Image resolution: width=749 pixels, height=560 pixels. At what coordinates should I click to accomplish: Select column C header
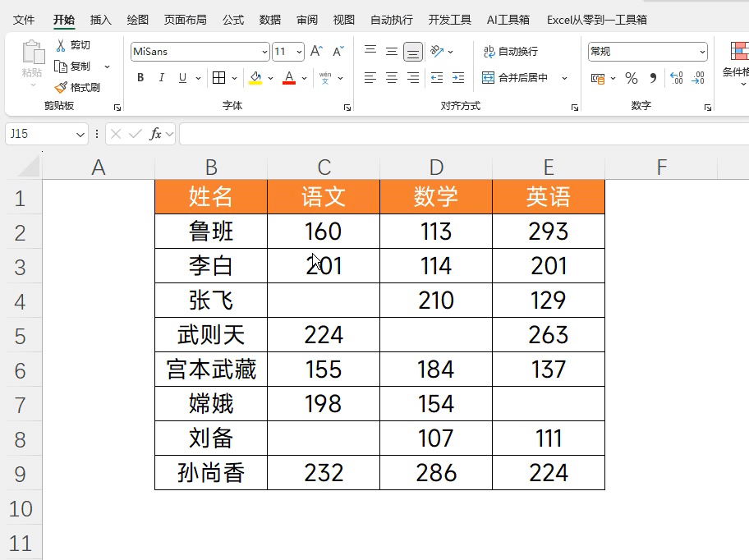point(324,168)
